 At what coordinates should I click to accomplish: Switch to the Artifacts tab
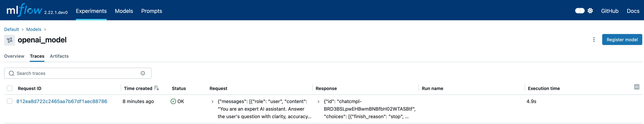pos(59,56)
